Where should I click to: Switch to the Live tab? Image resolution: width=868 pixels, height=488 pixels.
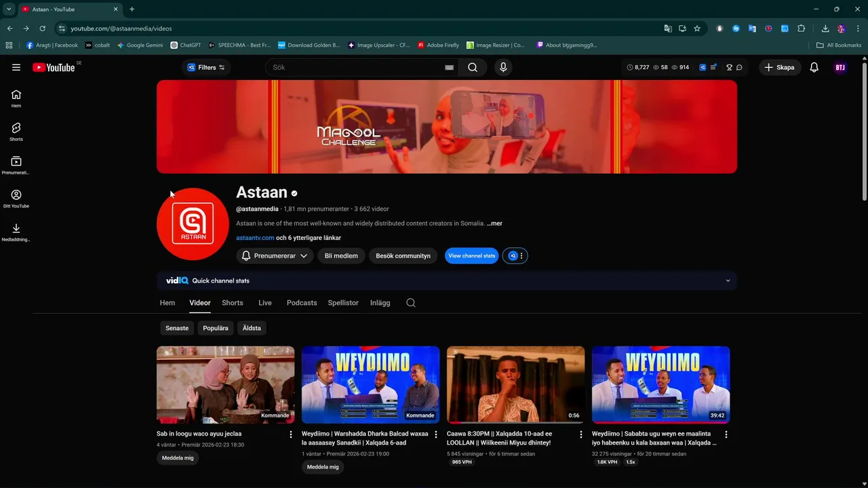(265, 303)
